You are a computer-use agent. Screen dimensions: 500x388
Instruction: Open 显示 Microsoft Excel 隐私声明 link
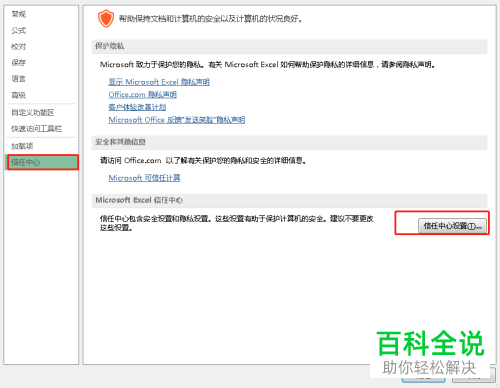click(159, 82)
